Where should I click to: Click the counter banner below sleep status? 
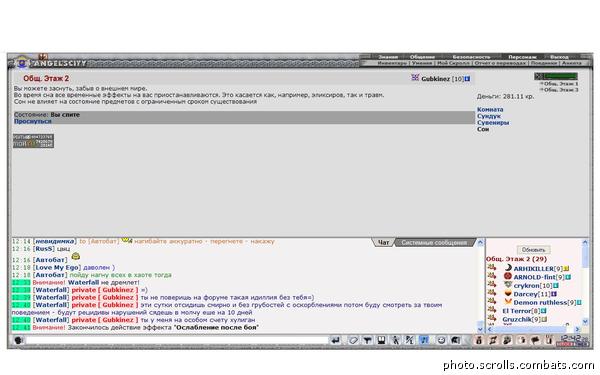click(x=34, y=141)
